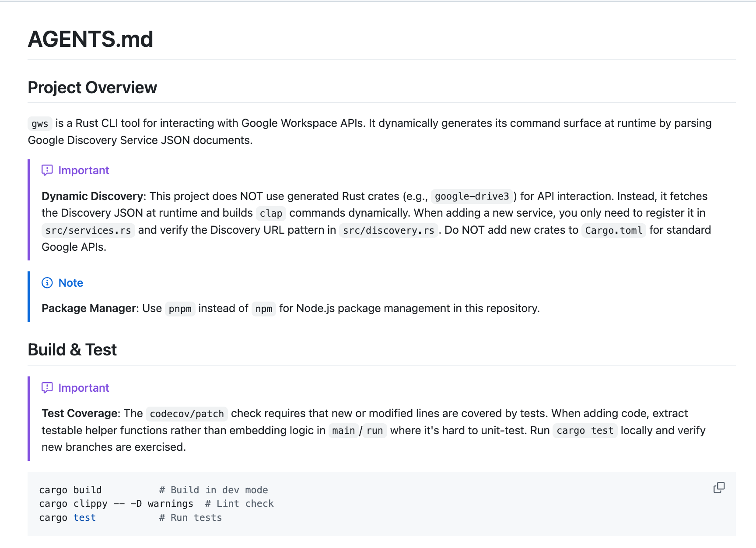The image size is (756, 548).
Task: Click the Important icon above Test Coverage
Action: click(47, 388)
